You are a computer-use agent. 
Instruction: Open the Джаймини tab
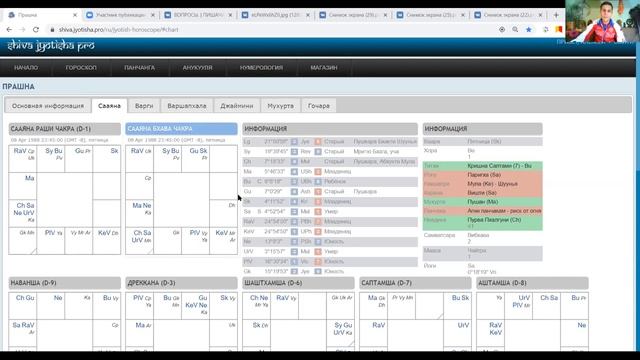coord(237,106)
